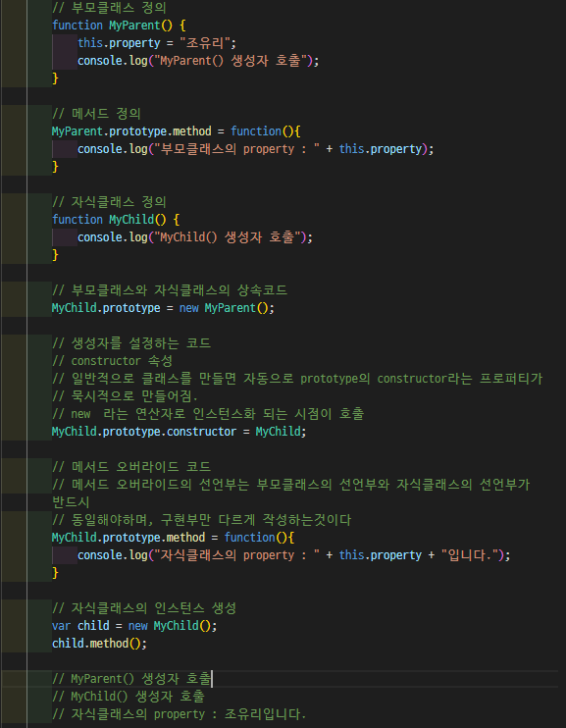Image resolution: width=566 pixels, height=728 pixels.
Task: Click the comment "// 부모클래스와 자식클래스의 상속코드"
Action: click(x=170, y=290)
